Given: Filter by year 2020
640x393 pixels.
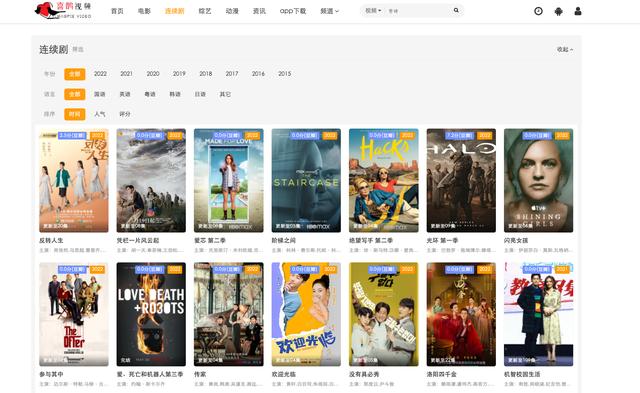Looking at the screenshot, I should 153,74.
